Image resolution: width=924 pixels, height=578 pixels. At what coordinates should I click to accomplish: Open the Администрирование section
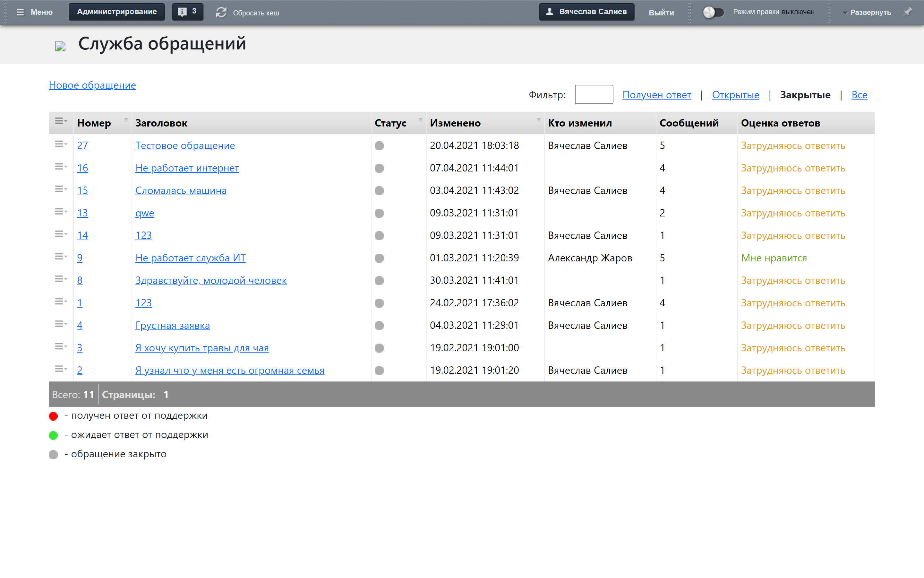(x=117, y=12)
